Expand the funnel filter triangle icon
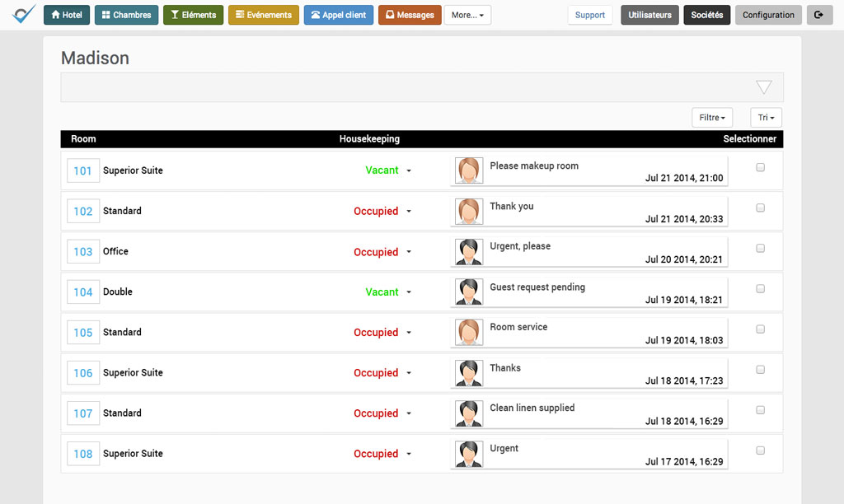This screenshot has height=504, width=844. point(763,87)
